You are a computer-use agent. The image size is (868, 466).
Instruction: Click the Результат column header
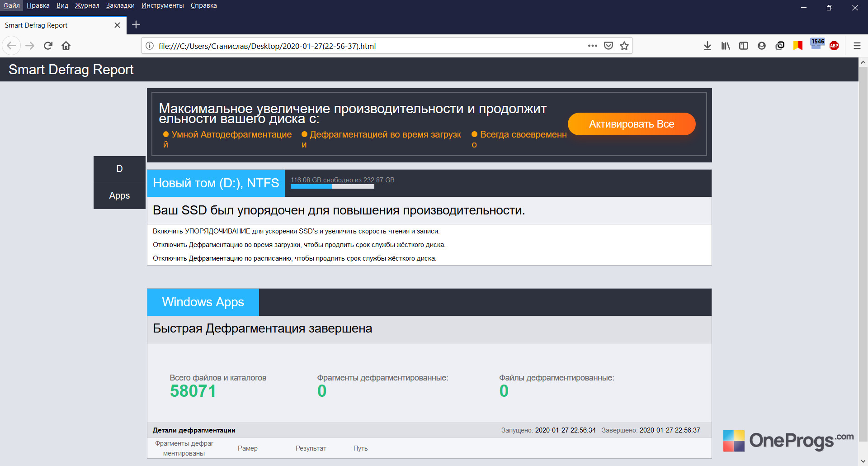(x=311, y=448)
